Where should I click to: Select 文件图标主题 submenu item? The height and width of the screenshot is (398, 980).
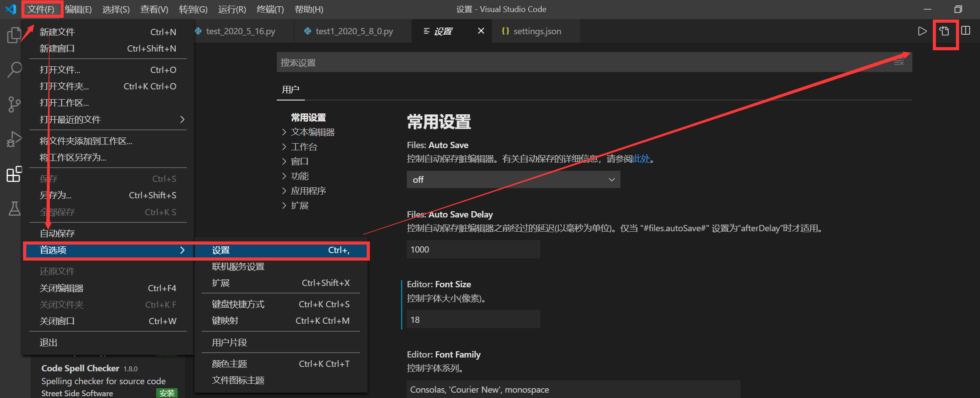click(281, 380)
